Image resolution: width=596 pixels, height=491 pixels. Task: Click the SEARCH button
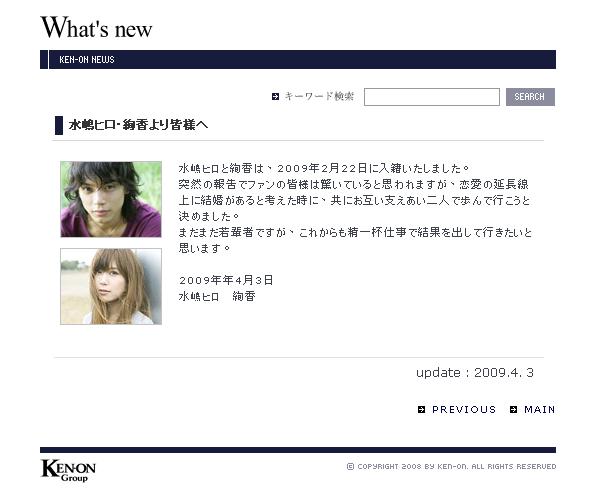(530, 97)
